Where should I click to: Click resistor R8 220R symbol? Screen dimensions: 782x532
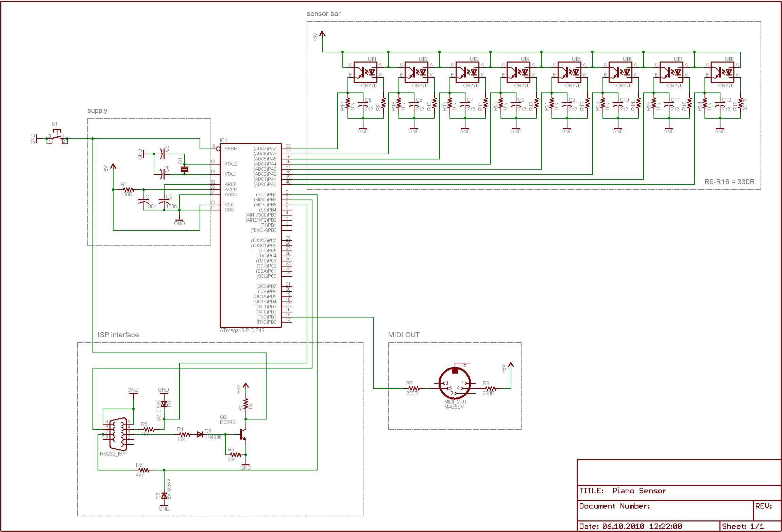[490, 388]
